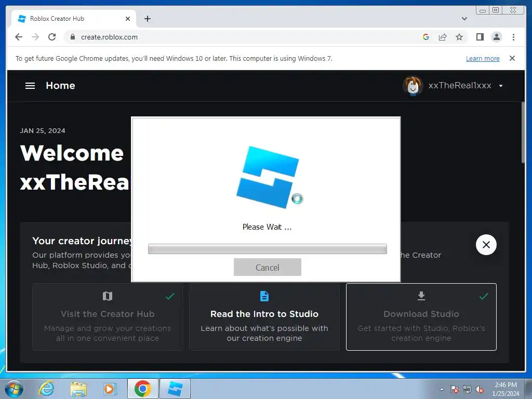Restore down the Chrome window

click(496, 10)
